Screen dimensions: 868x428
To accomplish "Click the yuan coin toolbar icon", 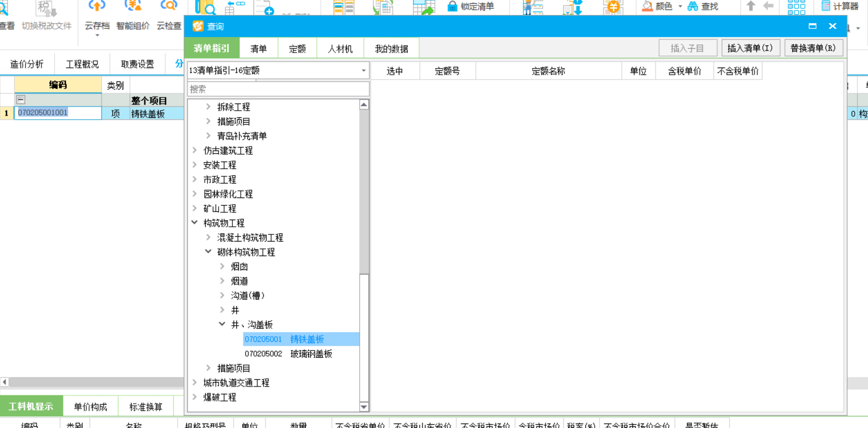I will [614, 7].
